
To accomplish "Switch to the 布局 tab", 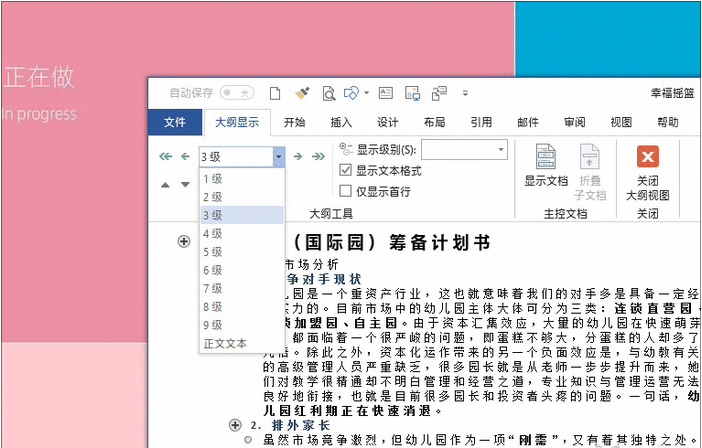I will (x=434, y=122).
